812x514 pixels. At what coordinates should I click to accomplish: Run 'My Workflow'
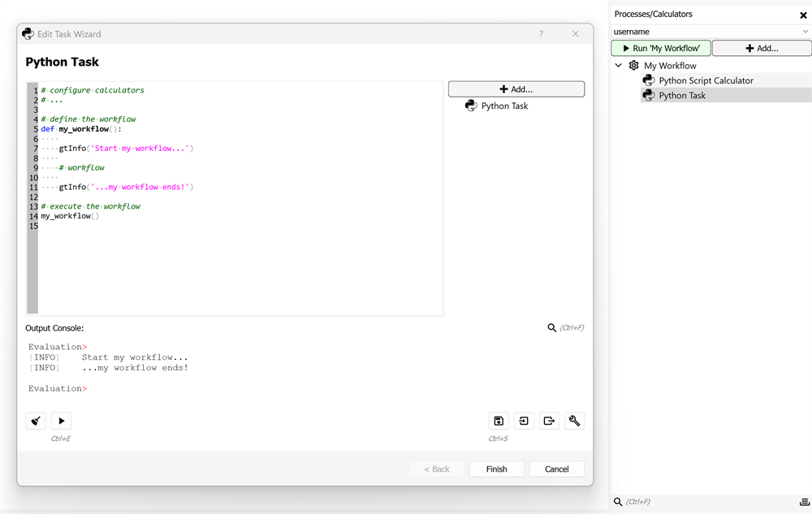661,48
